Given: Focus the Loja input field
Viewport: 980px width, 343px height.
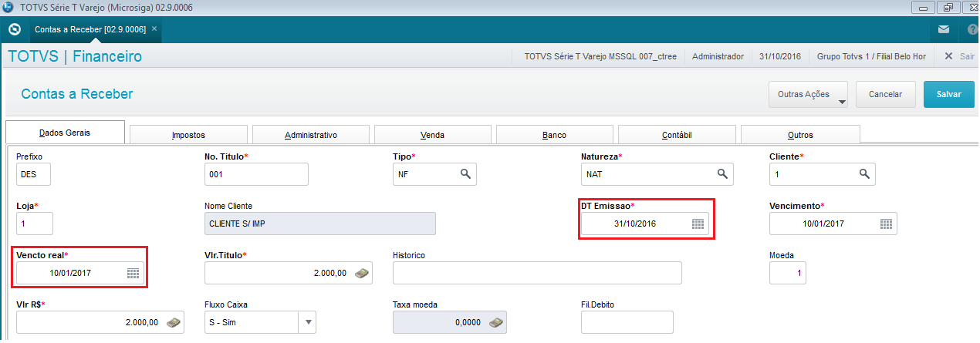Looking at the screenshot, I should tap(35, 224).
